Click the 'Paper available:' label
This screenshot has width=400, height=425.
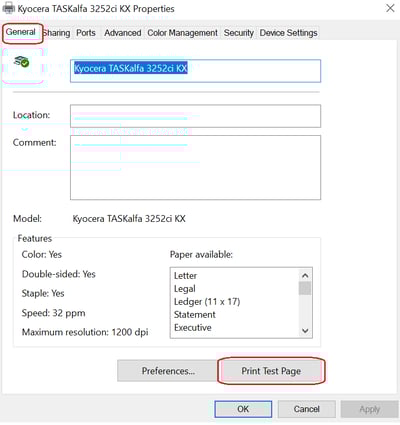[x=201, y=254]
